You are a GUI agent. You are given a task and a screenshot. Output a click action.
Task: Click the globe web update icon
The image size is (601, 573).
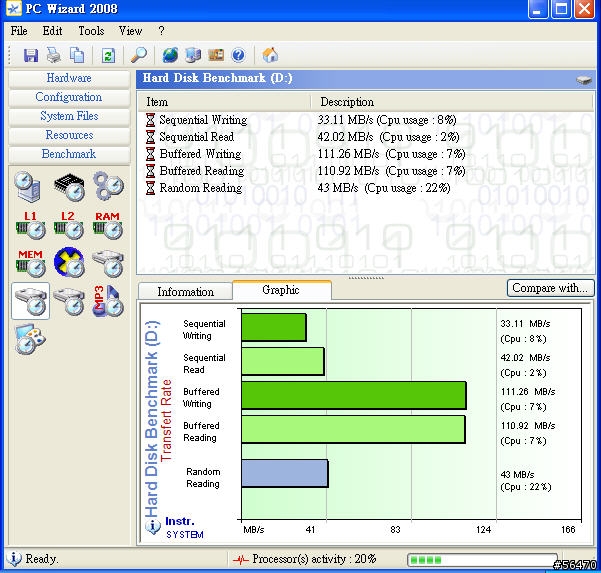pyautogui.click(x=170, y=55)
